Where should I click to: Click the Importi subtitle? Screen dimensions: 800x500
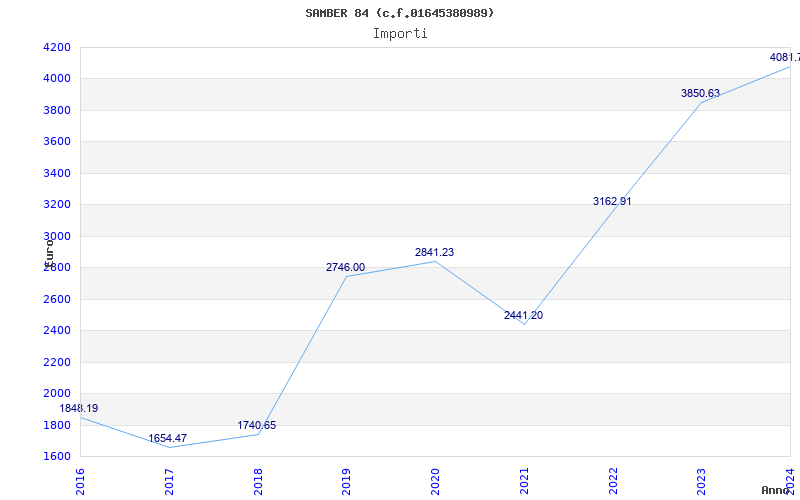400,34
